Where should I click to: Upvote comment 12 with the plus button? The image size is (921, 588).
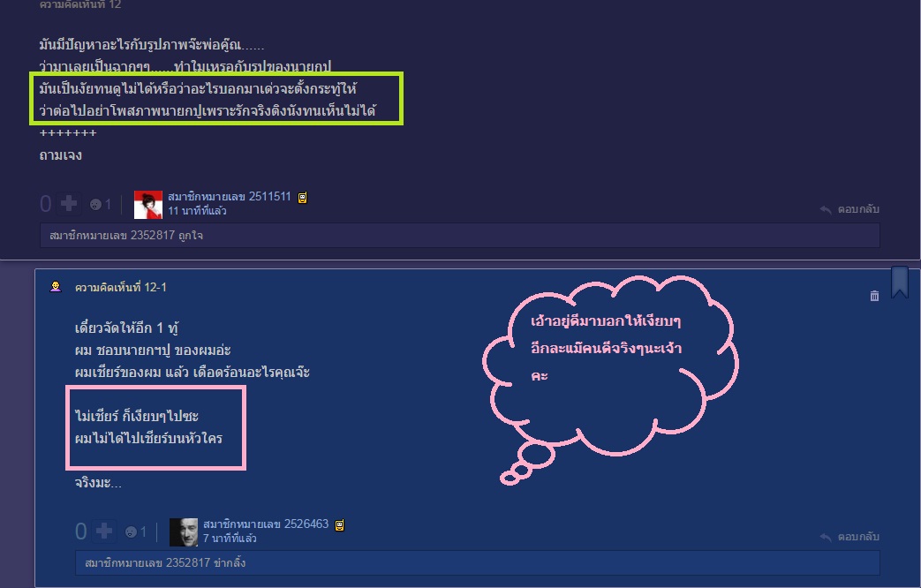[x=69, y=204]
